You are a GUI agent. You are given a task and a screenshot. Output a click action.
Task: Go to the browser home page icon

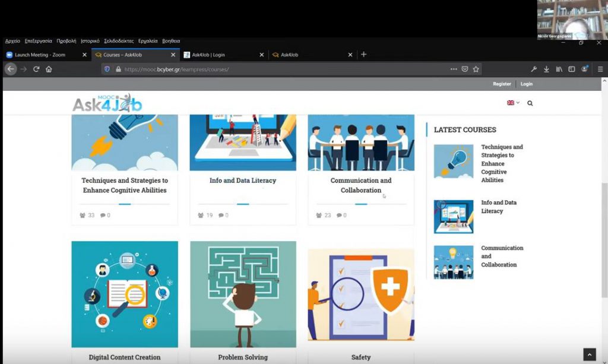49,69
